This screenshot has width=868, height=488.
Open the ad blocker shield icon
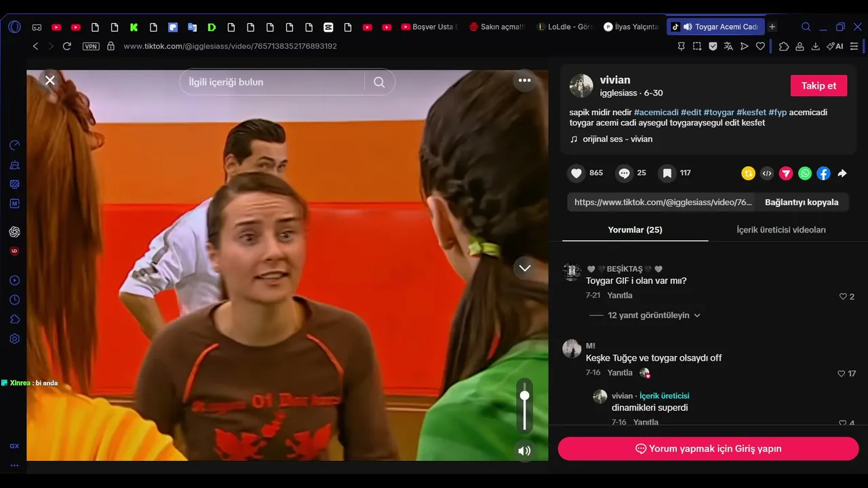click(713, 46)
